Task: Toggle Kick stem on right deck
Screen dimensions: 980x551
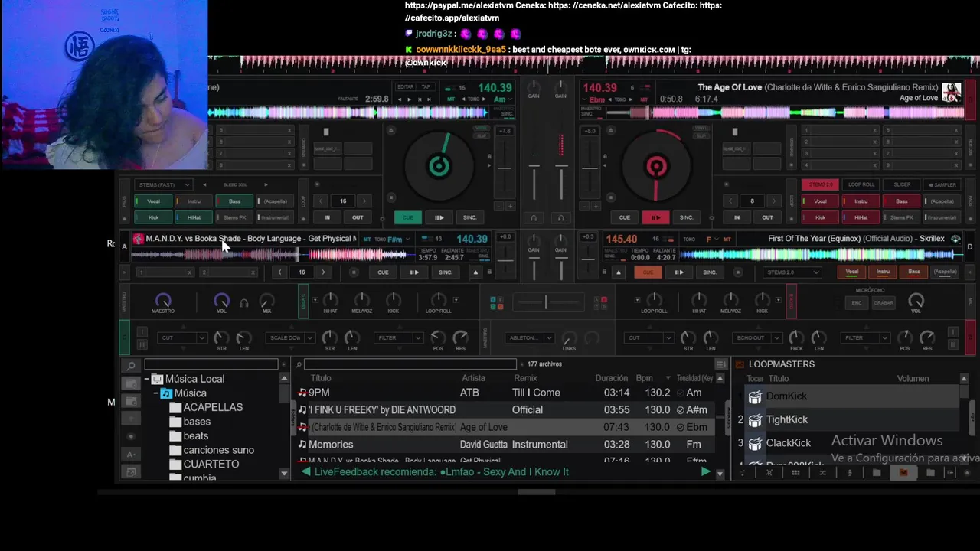Action: (820, 217)
